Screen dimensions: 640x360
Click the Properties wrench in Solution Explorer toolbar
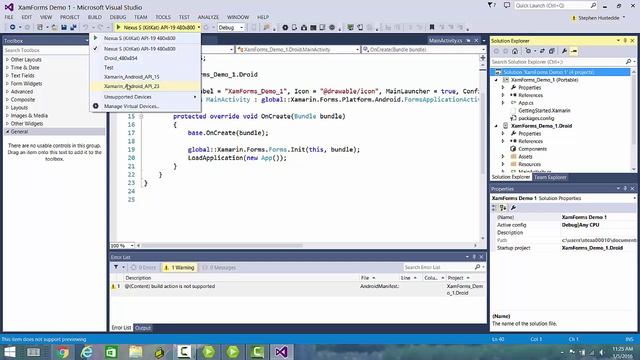[x=564, y=51]
